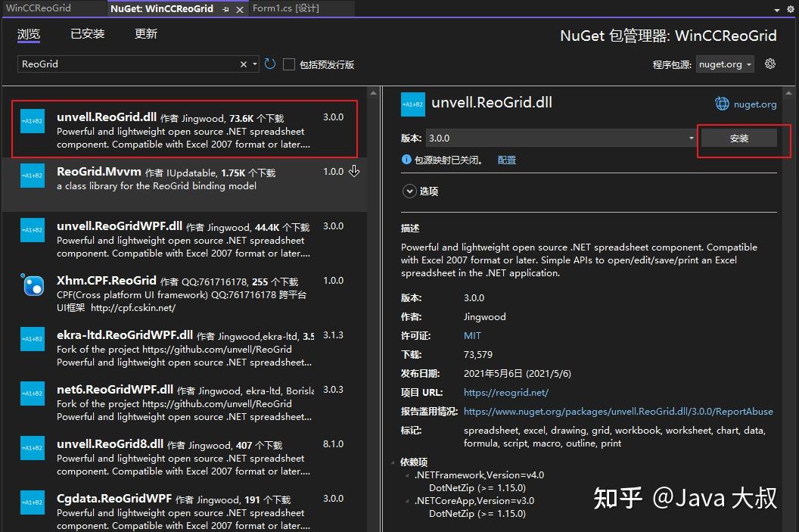Refresh the NuGet search results

point(270,64)
